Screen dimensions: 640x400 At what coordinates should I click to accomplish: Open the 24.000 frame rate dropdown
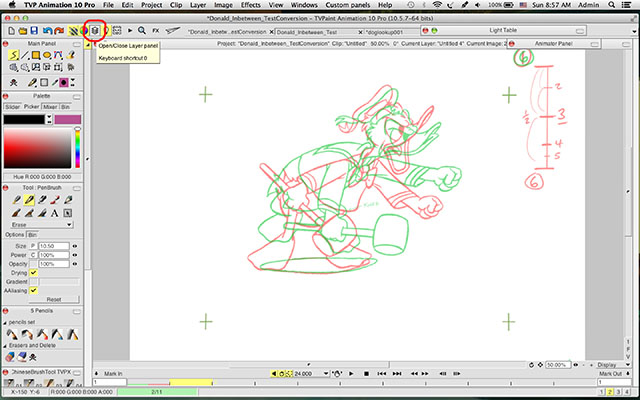click(312, 373)
